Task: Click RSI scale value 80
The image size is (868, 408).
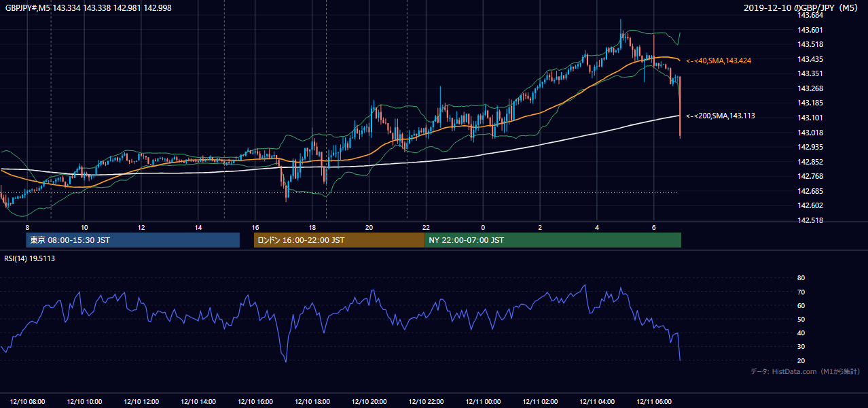Action: click(801, 278)
